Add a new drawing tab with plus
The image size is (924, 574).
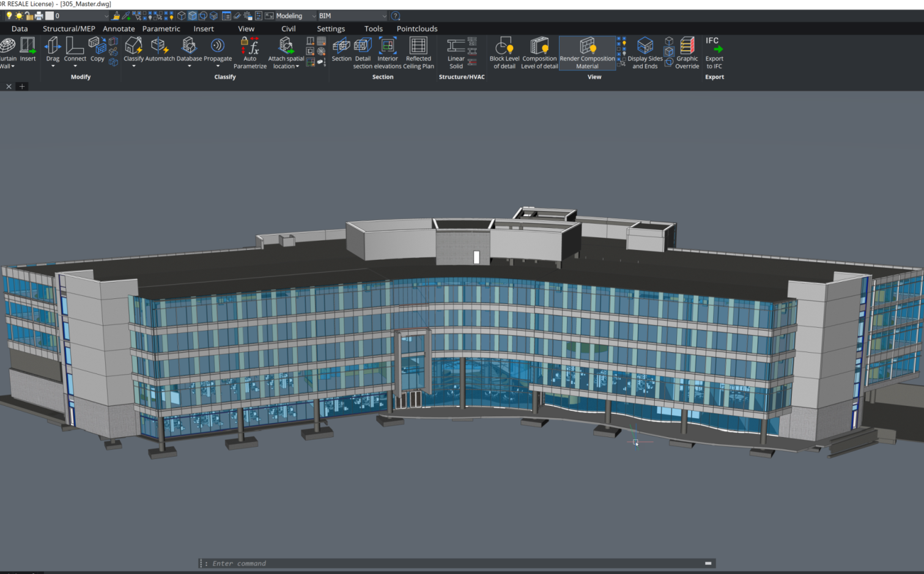tap(22, 87)
